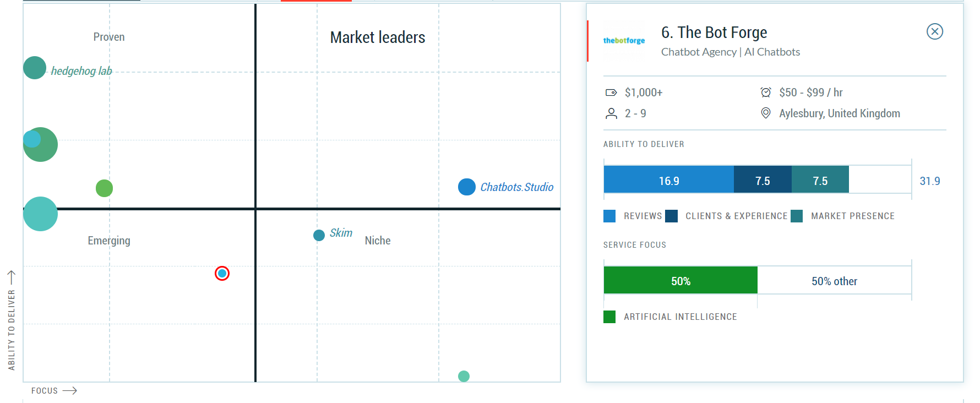Viewport: 980px width, 403px height.
Task: Click the SERVICE FOCUS heading
Action: tap(635, 245)
